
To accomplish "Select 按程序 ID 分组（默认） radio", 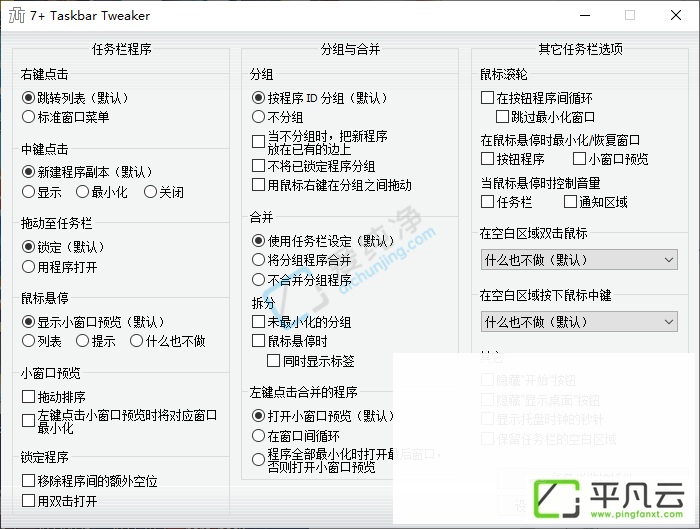I will pos(258,98).
